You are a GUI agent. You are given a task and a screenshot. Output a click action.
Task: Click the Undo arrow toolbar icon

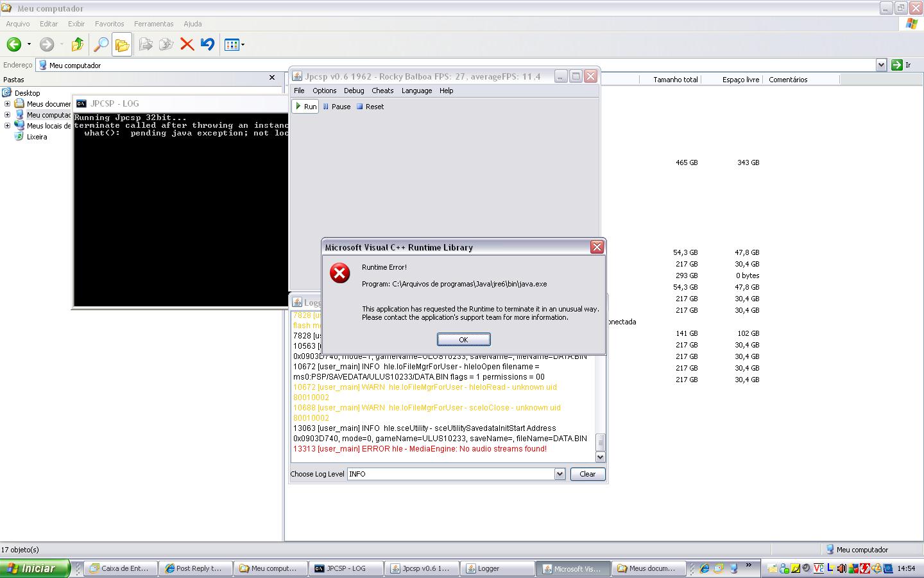tap(207, 44)
